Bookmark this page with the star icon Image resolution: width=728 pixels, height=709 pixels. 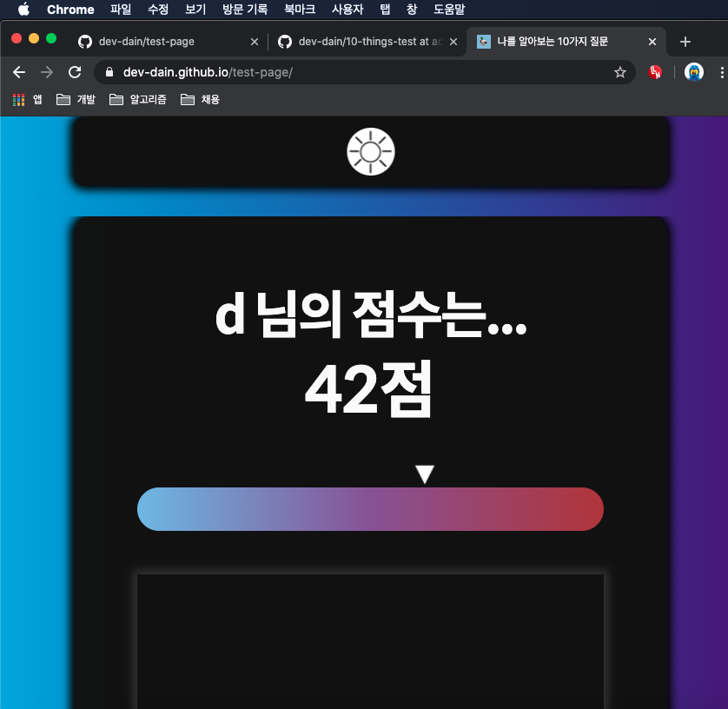619,72
